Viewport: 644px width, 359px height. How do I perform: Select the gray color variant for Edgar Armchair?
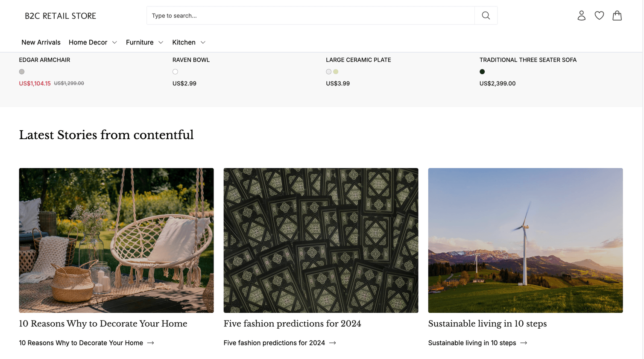[x=22, y=72]
